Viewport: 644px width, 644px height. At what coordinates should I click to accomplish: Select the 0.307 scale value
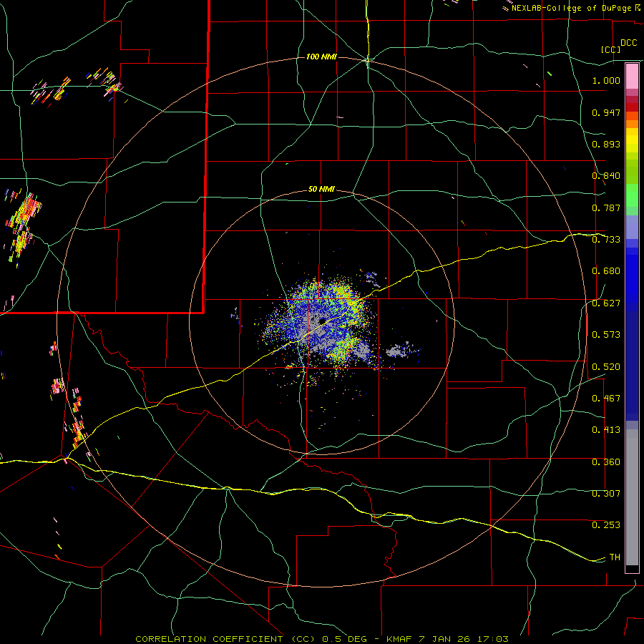606,494
